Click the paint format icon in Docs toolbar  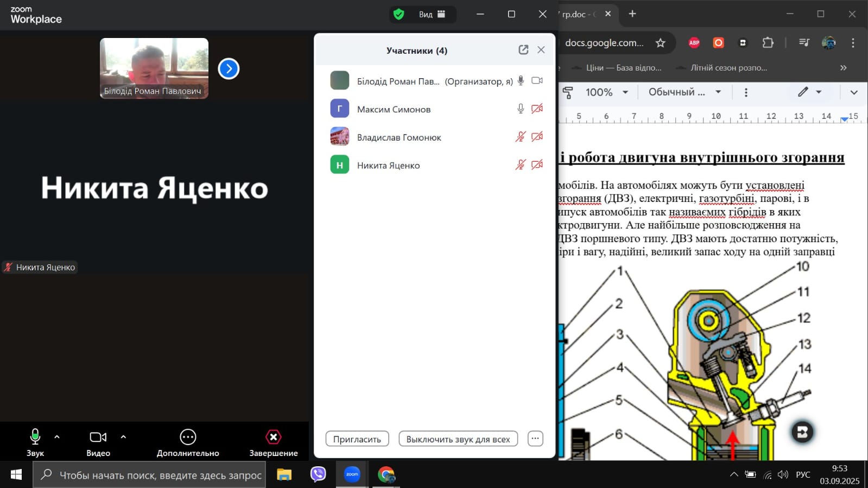pyautogui.click(x=568, y=92)
